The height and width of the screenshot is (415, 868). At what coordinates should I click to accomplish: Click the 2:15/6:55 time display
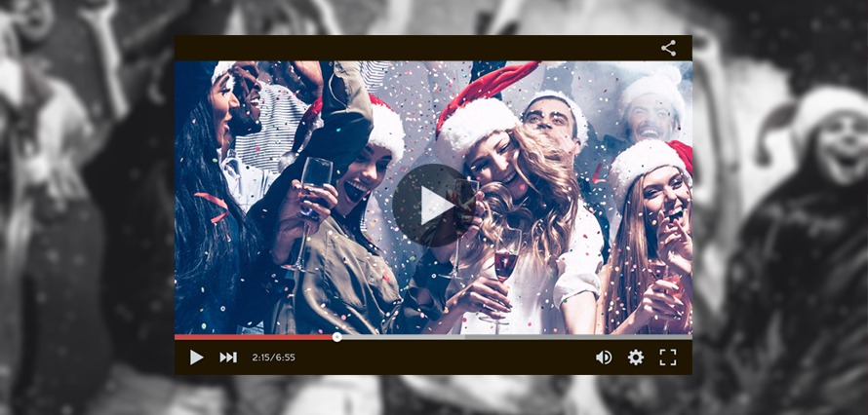click(273, 358)
